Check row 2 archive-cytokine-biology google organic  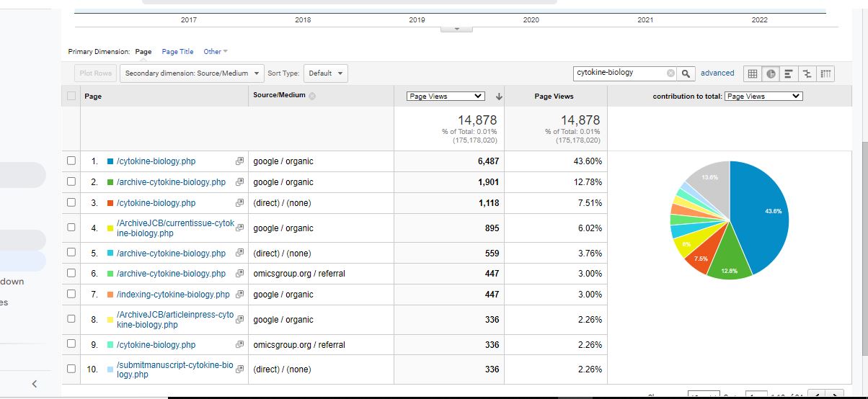[71, 182]
